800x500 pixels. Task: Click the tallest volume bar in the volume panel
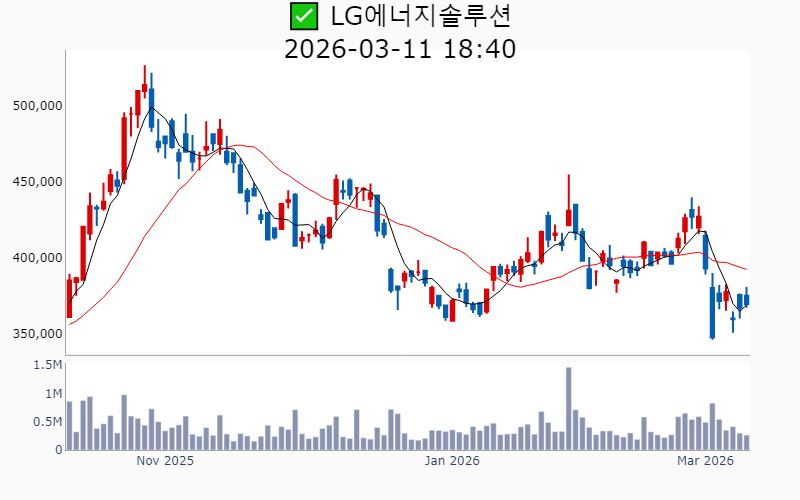[568, 408]
